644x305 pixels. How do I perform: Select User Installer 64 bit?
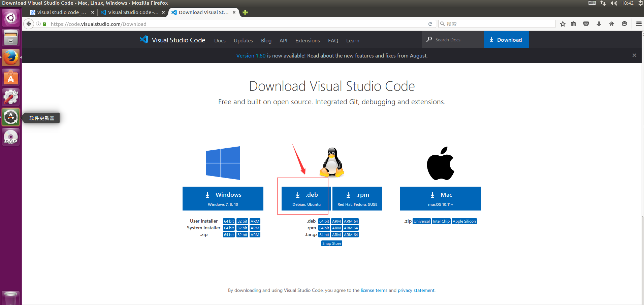229,221
